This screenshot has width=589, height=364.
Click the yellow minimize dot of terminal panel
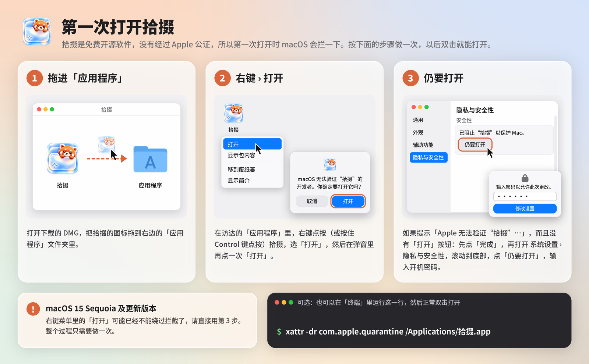click(284, 302)
